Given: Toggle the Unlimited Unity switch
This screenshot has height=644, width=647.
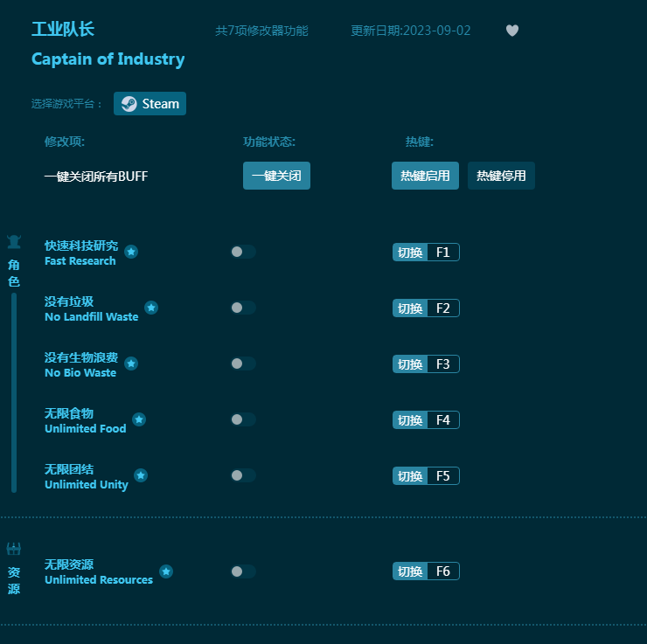Looking at the screenshot, I should point(243,475).
